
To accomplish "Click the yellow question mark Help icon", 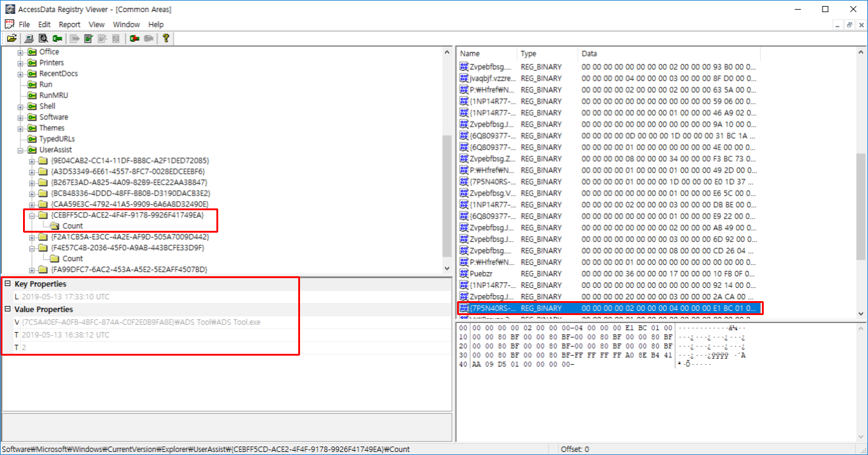I will [165, 38].
